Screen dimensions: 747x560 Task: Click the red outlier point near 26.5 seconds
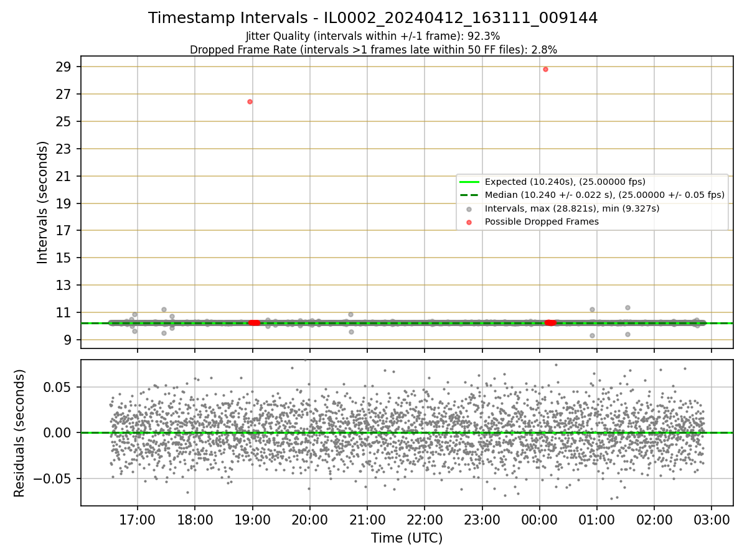250,101
